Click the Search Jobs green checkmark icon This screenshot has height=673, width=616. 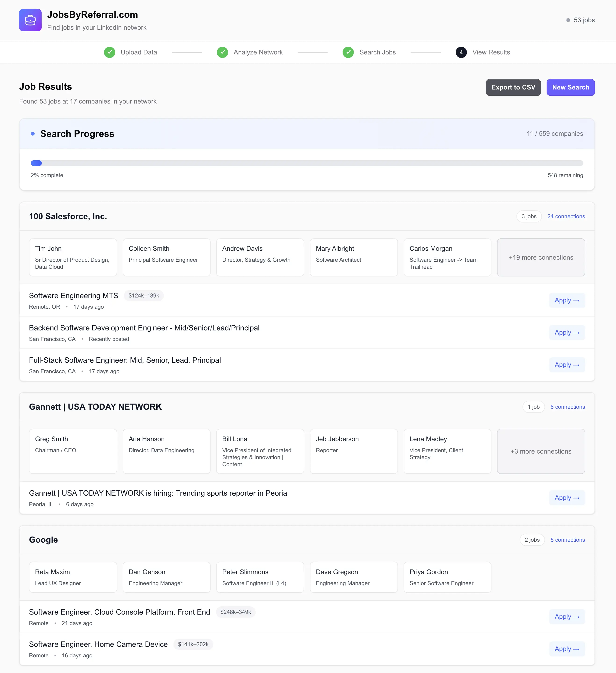point(348,52)
